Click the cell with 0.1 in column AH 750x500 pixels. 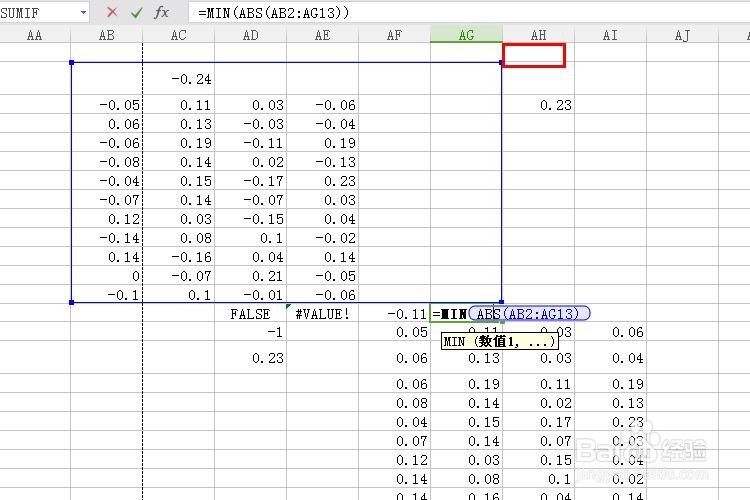click(x=539, y=479)
